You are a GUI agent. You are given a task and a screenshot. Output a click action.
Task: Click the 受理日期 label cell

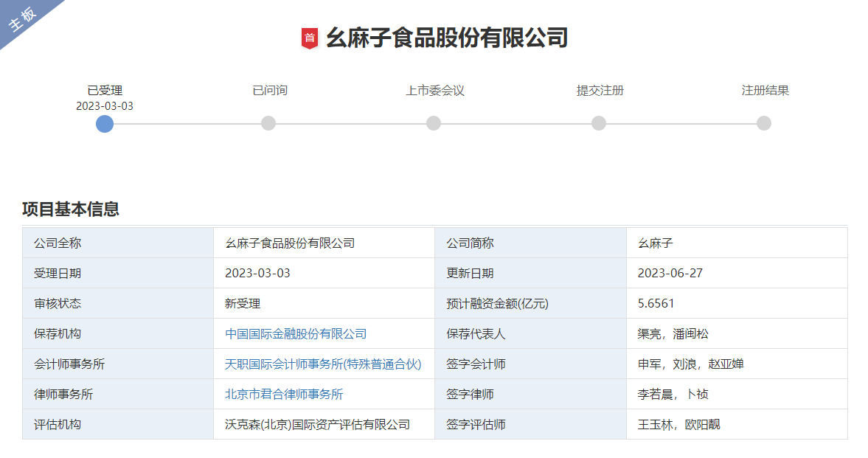pos(118,273)
